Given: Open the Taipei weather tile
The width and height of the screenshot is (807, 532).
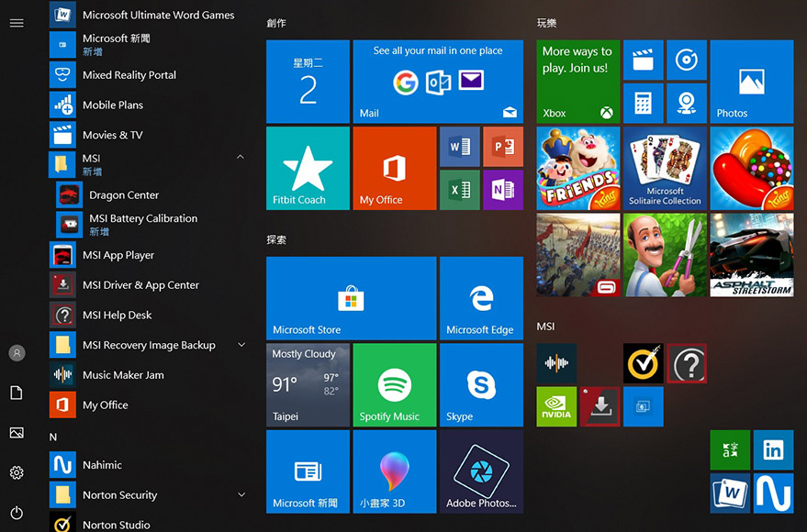Looking at the screenshot, I should pos(308,385).
